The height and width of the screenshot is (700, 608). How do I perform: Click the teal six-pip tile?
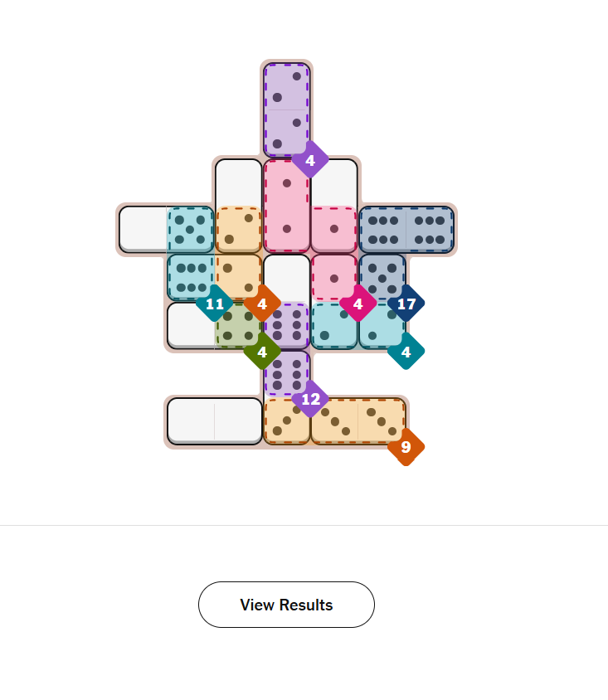click(191, 277)
